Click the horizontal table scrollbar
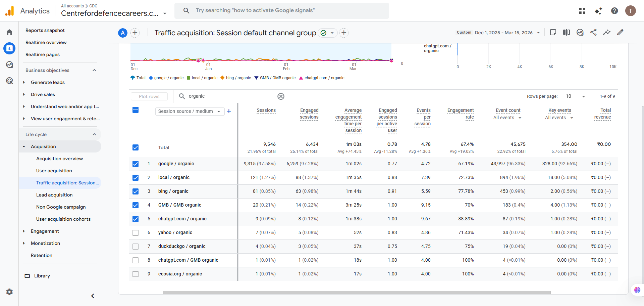Viewport: 644px width, 306px height. [357, 292]
